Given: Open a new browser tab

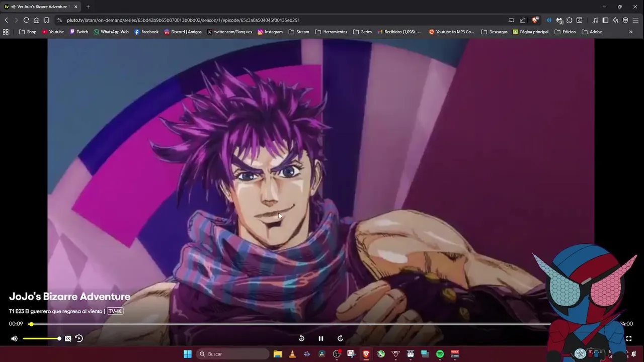Looking at the screenshot, I should 88,7.
